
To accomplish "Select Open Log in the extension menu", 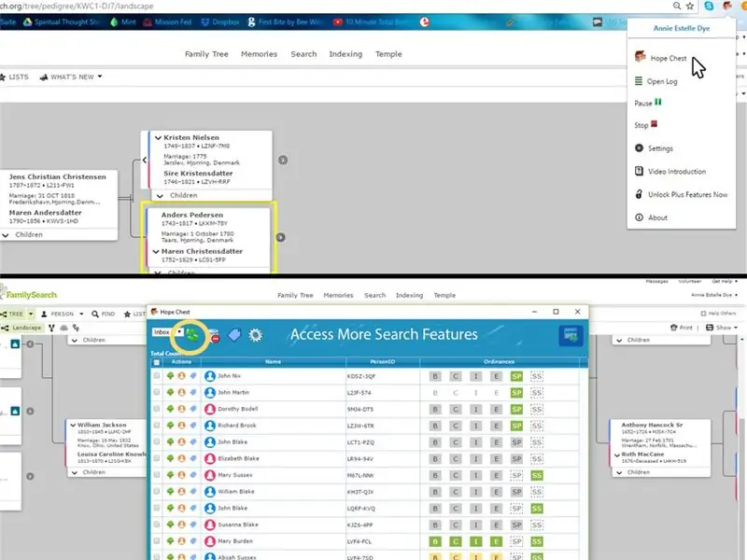I will (656, 81).
